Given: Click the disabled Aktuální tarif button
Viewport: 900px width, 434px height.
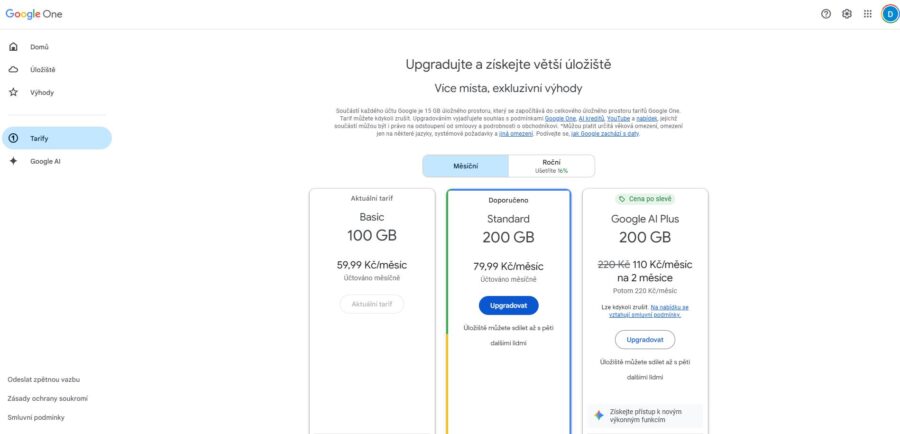Looking at the screenshot, I should 371,304.
